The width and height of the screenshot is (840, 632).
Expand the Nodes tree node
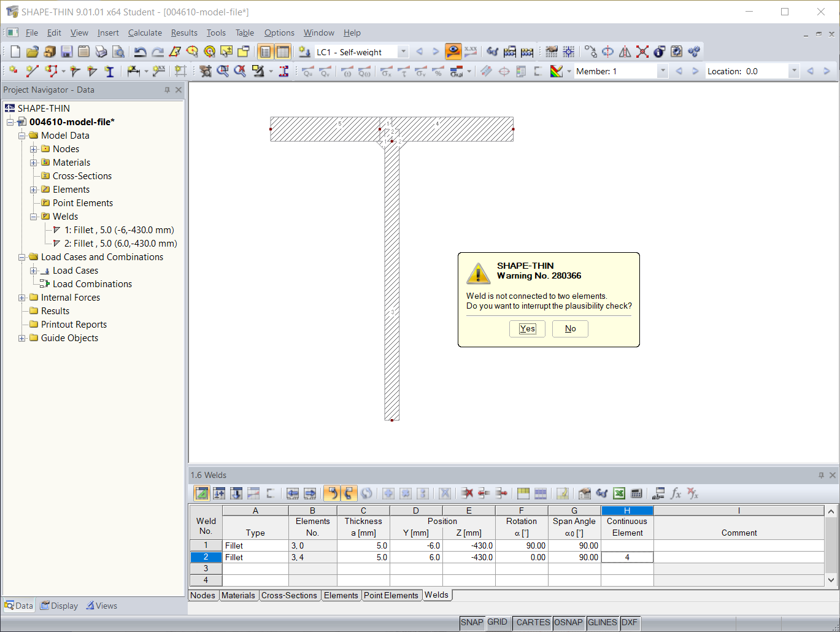click(34, 149)
